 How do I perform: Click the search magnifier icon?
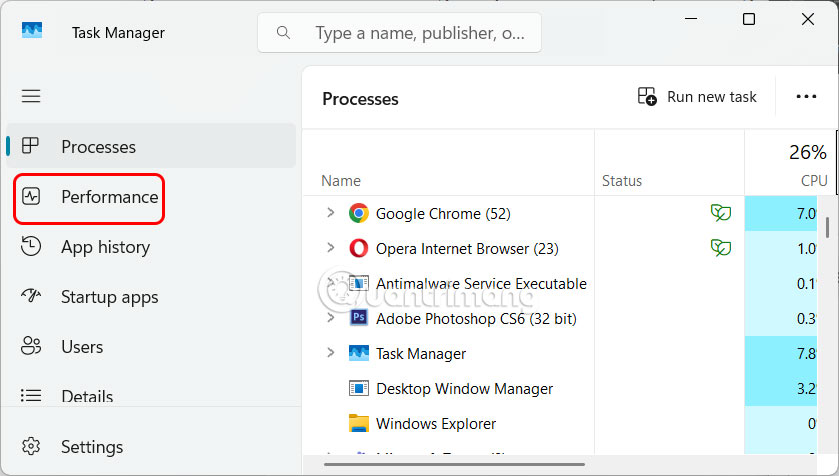[283, 33]
